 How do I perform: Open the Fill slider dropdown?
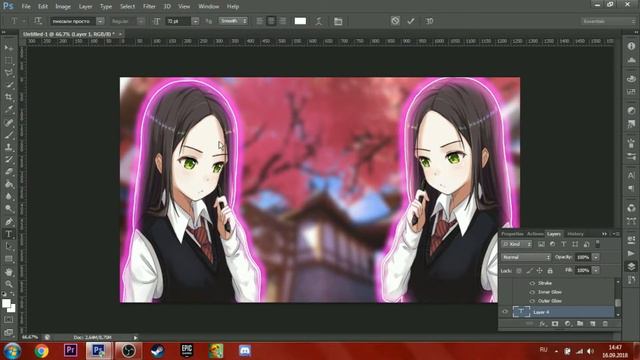[x=596, y=270]
